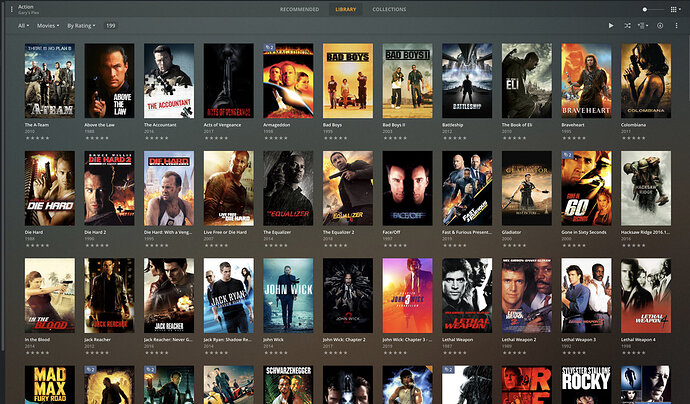Image resolution: width=690 pixels, height=404 pixels.
Task: Select The Accountant poster
Action: pos(169,81)
